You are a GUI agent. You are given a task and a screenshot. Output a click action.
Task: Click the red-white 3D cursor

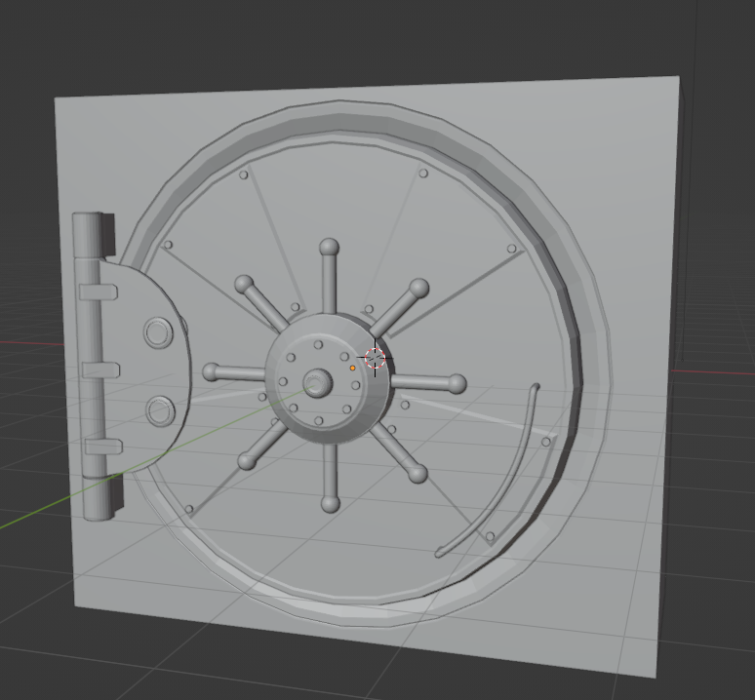pos(375,358)
